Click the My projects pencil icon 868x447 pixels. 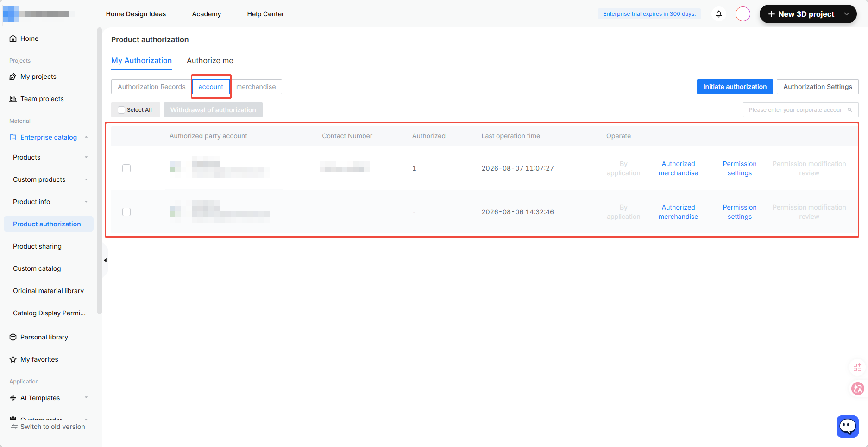(13, 77)
